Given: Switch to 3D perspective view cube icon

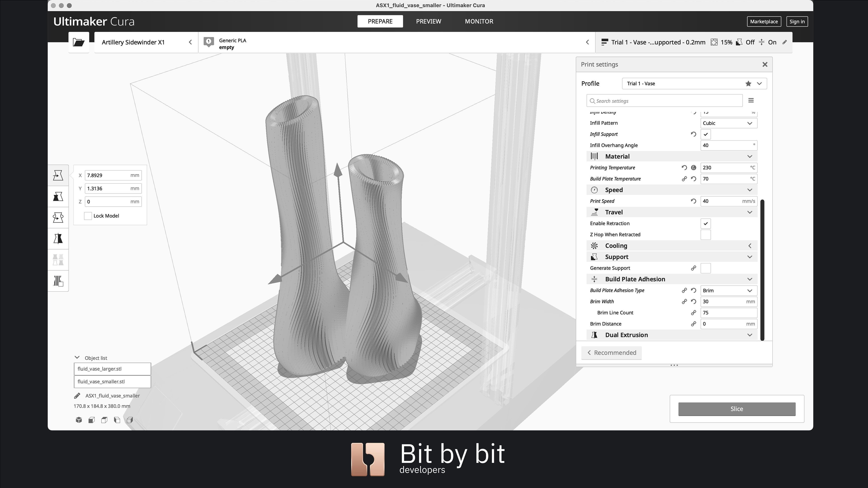Looking at the screenshot, I should pos(79,420).
